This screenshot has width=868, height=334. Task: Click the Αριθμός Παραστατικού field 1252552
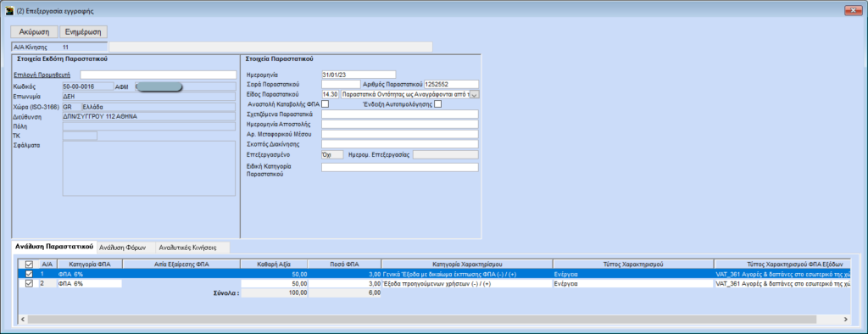coord(451,84)
